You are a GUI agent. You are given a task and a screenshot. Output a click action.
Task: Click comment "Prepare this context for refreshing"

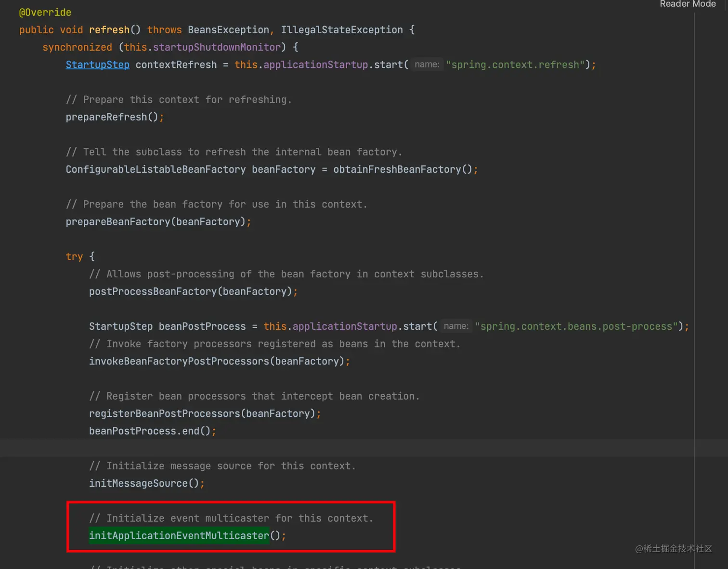[179, 100]
